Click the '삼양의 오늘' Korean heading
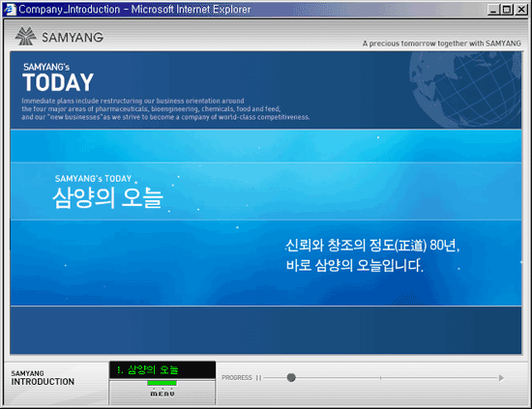Viewport: 532px width, 409px height. coord(108,197)
